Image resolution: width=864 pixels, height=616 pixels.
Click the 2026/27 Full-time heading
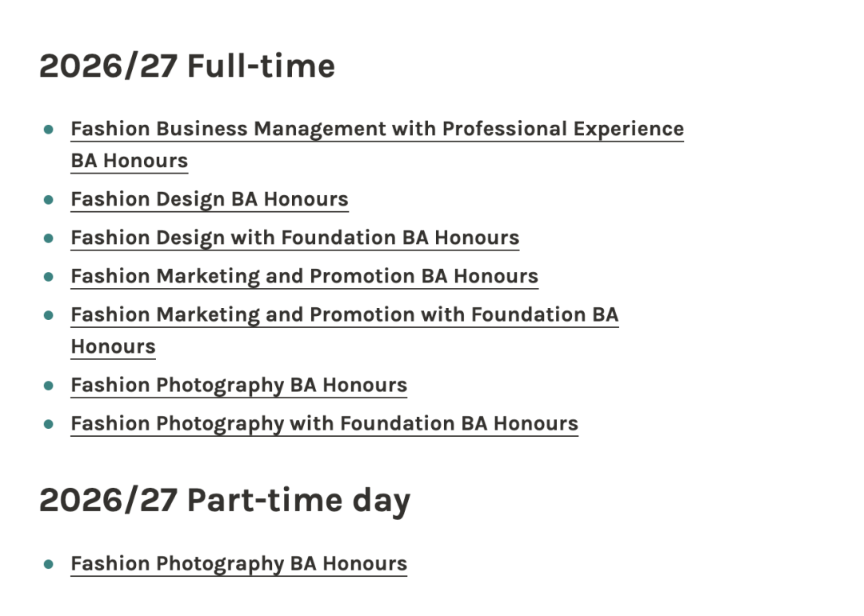coord(187,66)
